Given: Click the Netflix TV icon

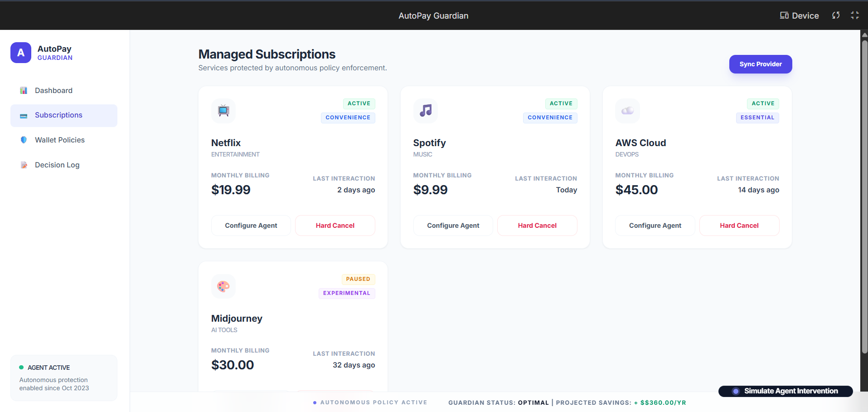Looking at the screenshot, I should pos(223,111).
